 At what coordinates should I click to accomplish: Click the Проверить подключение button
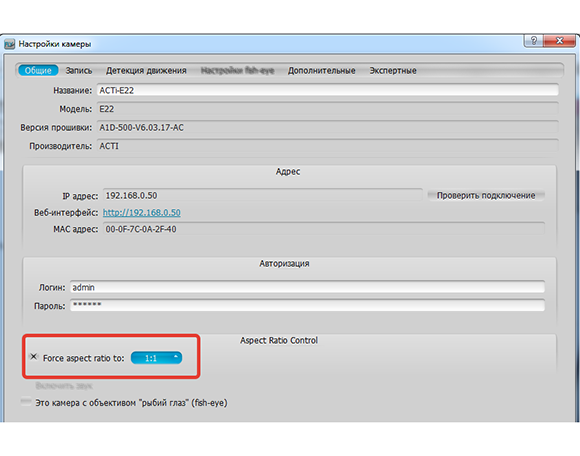(x=486, y=195)
